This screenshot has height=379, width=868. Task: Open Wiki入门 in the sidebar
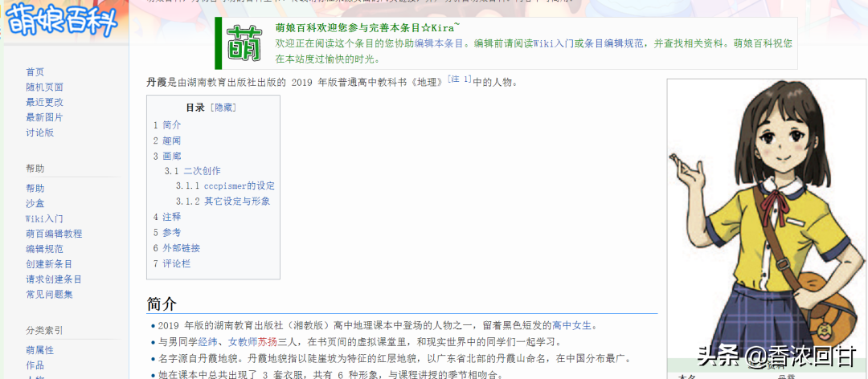click(x=44, y=218)
